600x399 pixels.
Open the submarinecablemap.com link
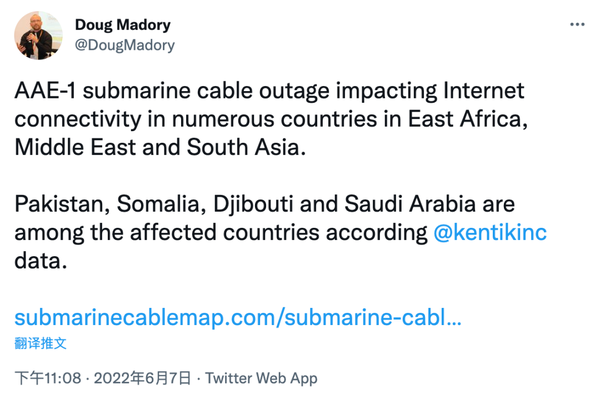pyautogui.click(x=238, y=318)
